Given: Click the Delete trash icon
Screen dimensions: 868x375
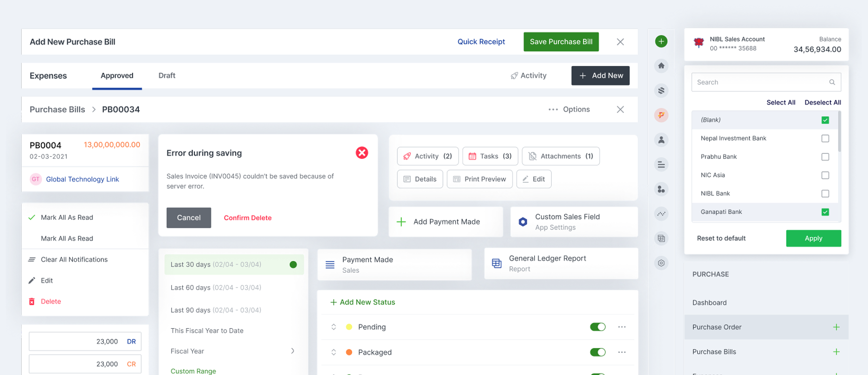Looking at the screenshot, I should [32, 302].
